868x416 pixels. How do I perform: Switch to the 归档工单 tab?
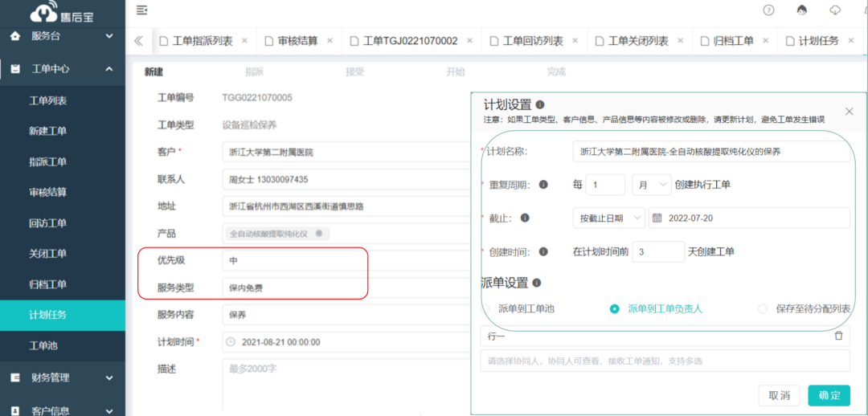coord(727,41)
